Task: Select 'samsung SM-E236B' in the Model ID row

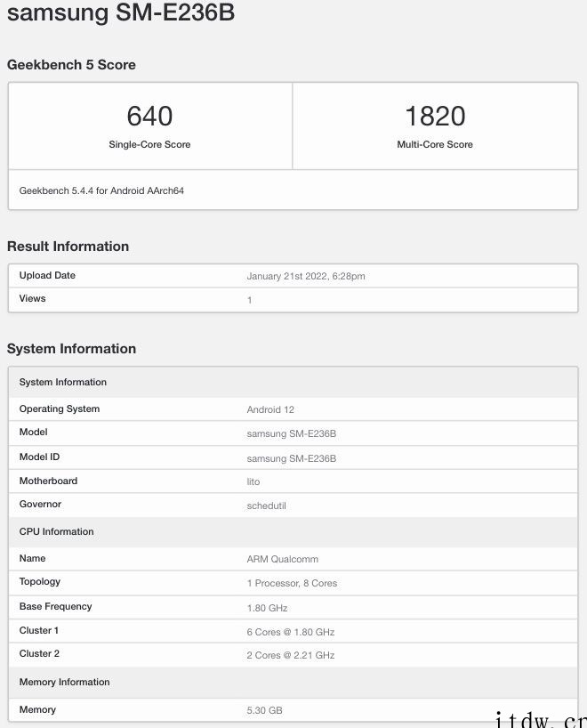Action: pos(292,458)
